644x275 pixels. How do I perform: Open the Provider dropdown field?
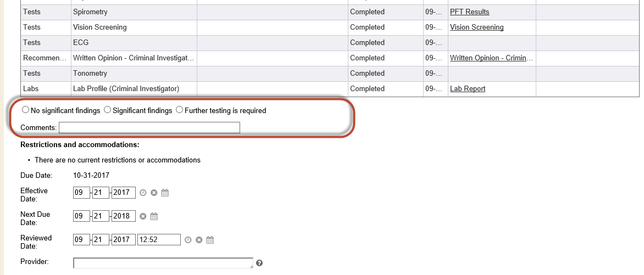coord(163,263)
